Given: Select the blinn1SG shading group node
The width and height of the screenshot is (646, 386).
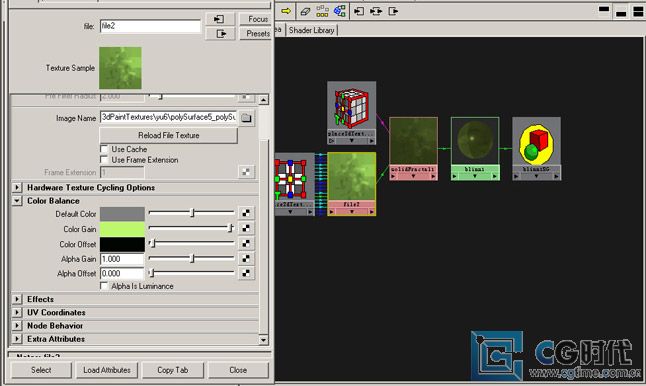Looking at the screenshot, I should point(536,148).
